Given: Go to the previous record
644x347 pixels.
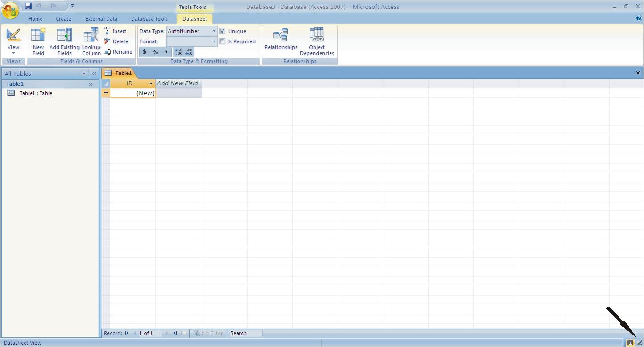Looking at the screenshot, I should [x=134, y=333].
